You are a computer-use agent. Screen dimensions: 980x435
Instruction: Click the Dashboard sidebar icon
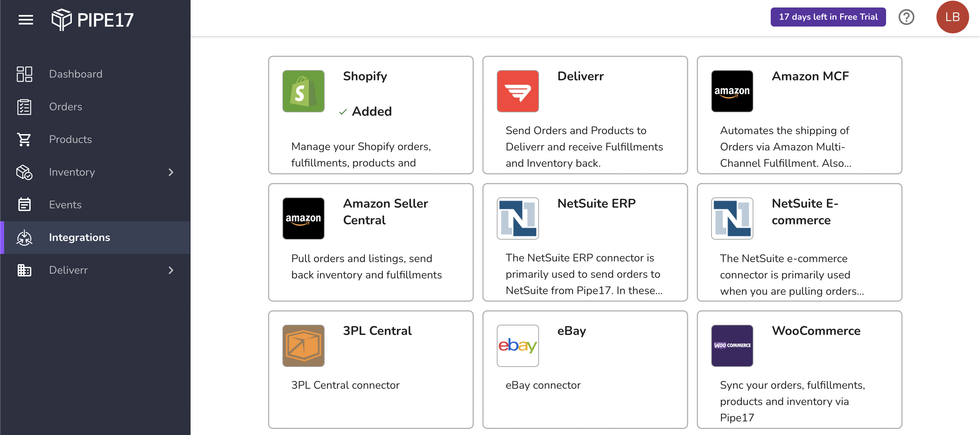(x=24, y=74)
